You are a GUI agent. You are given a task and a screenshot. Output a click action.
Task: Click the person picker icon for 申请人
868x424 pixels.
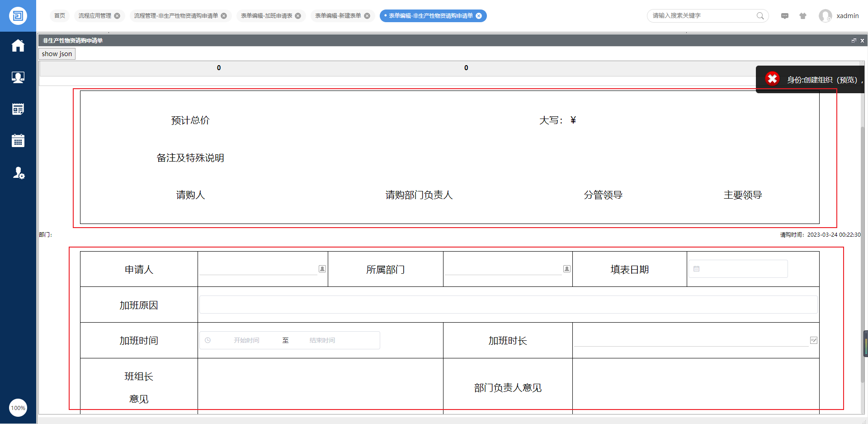coord(322,269)
